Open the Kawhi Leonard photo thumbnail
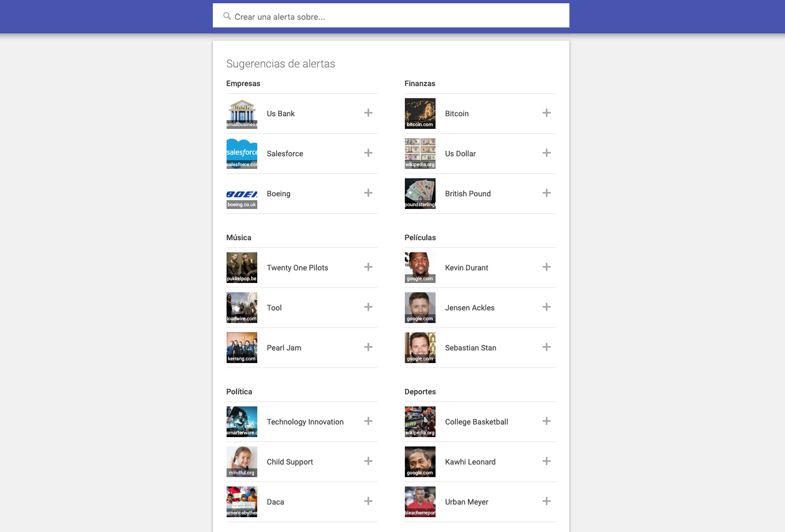This screenshot has height=532, width=785. click(420, 462)
